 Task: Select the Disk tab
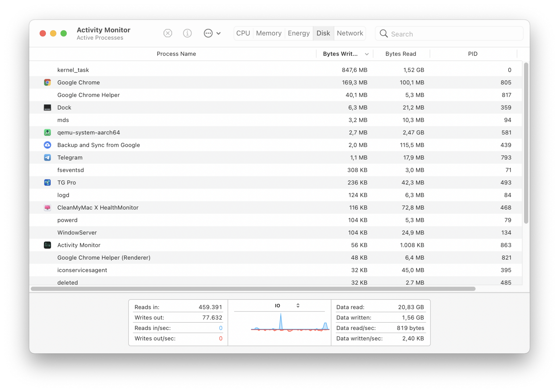(323, 33)
